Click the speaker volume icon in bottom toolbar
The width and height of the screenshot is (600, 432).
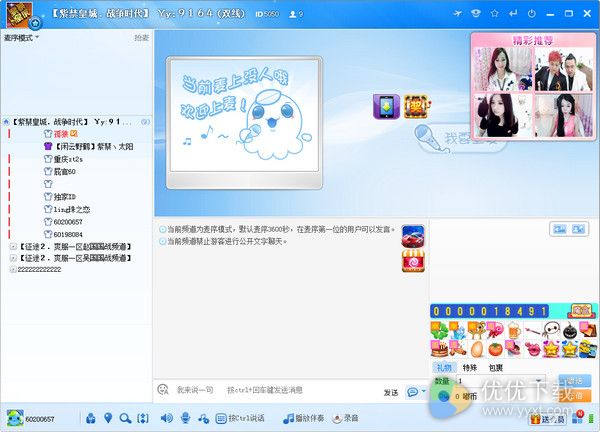[166, 418]
